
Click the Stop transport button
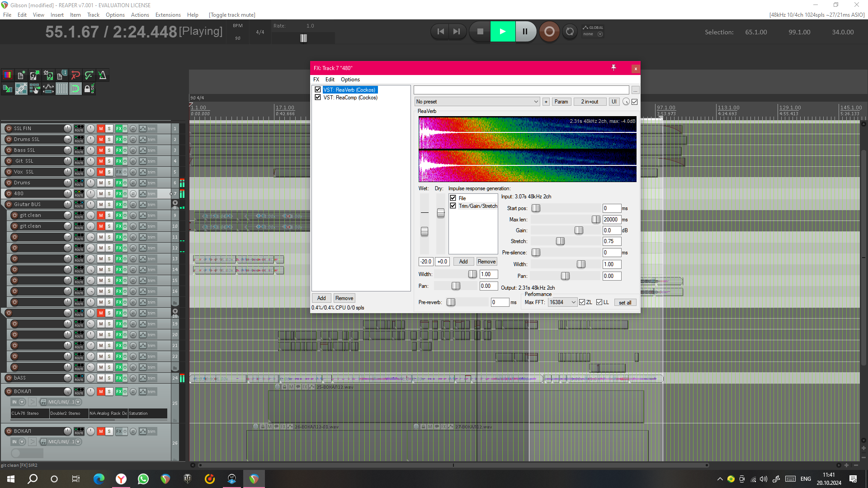click(x=480, y=32)
